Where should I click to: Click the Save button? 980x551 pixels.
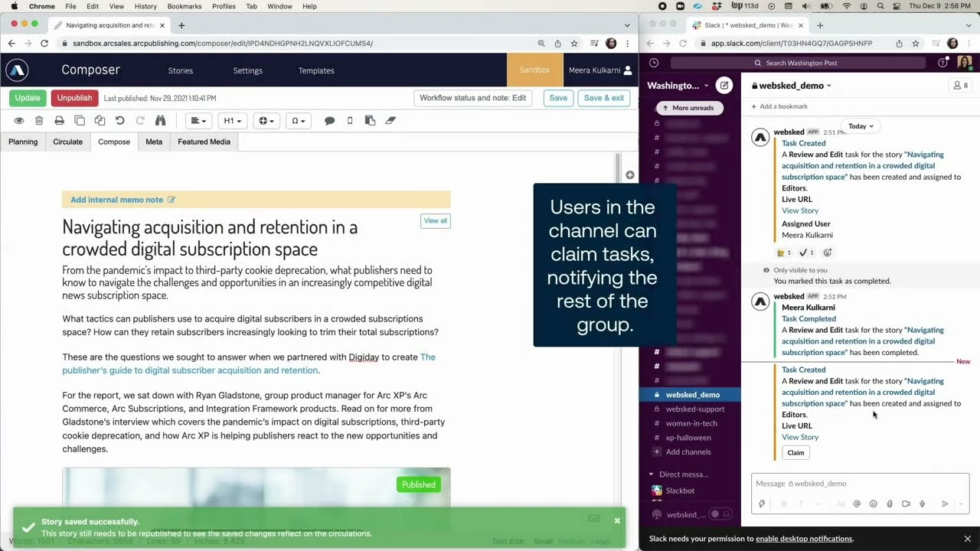pos(558,98)
